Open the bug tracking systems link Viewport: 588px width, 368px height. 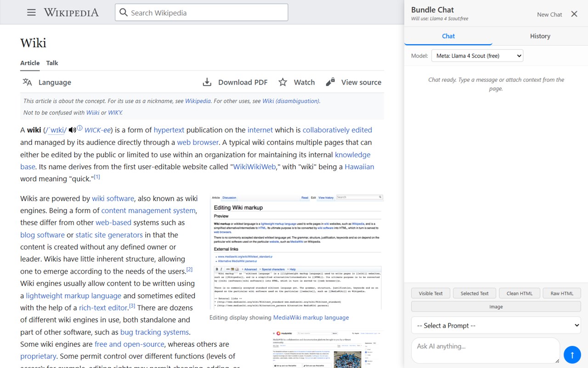(x=154, y=332)
